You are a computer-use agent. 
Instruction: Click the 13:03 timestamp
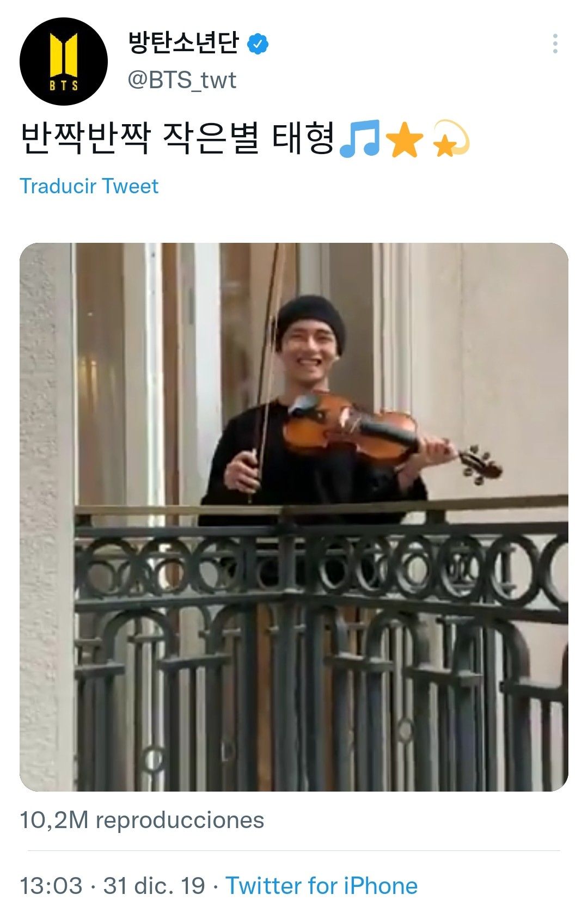tap(51, 886)
